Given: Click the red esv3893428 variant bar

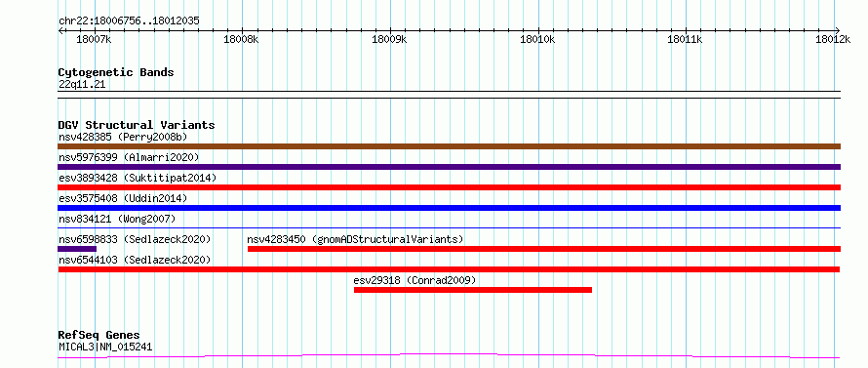Looking at the screenshot, I should (x=450, y=187).
